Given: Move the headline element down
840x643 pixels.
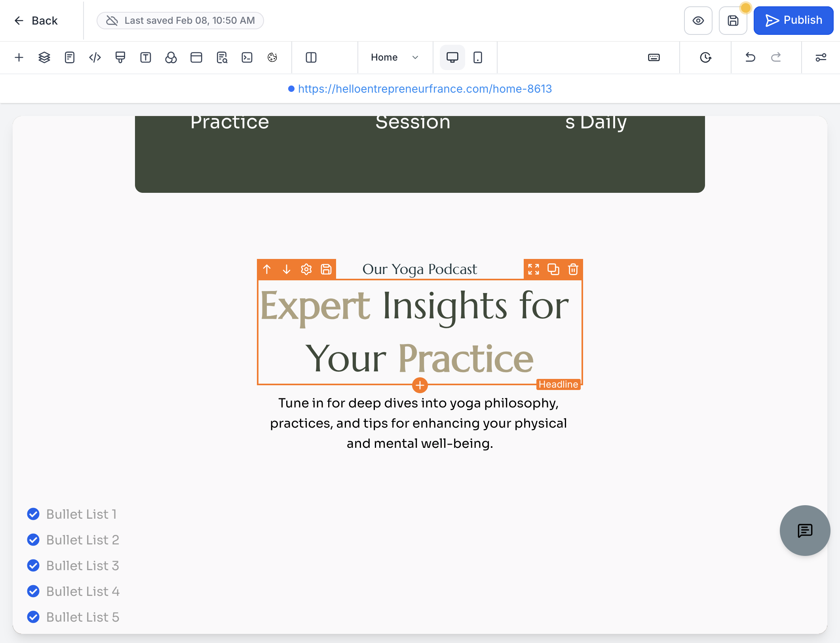Looking at the screenshot, I should (287, 269).
